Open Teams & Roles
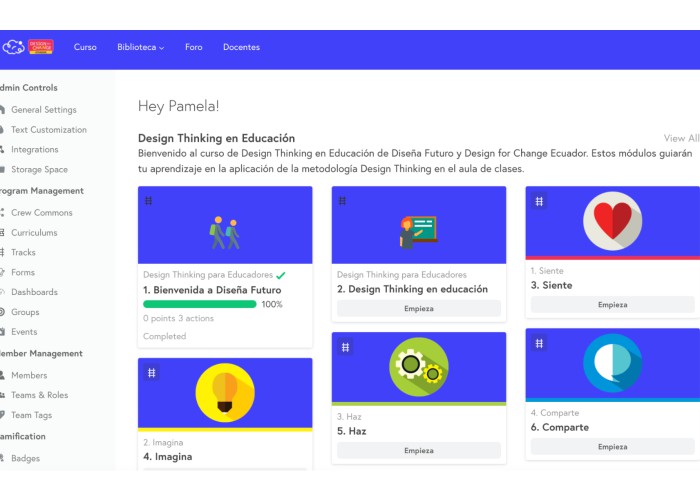700x500 pixels. (40, 395)
